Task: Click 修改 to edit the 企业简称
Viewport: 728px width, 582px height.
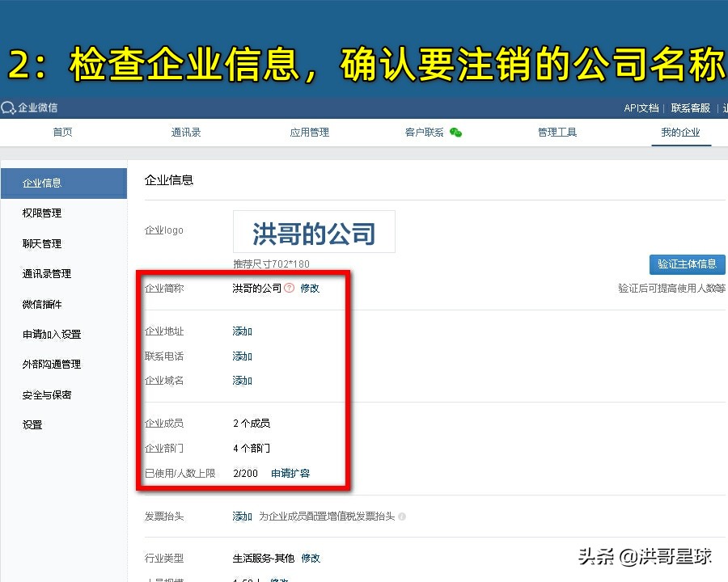Action: (309, 288)
